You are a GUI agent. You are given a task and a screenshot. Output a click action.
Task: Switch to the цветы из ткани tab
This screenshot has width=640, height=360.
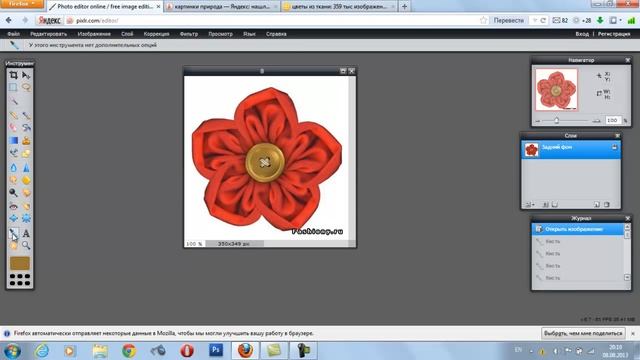pos(339,7)
